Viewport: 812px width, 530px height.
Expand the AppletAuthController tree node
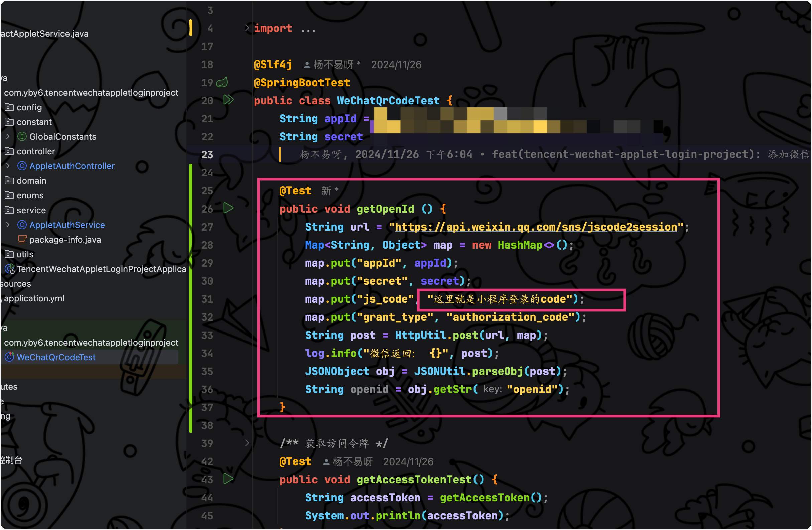8,166
